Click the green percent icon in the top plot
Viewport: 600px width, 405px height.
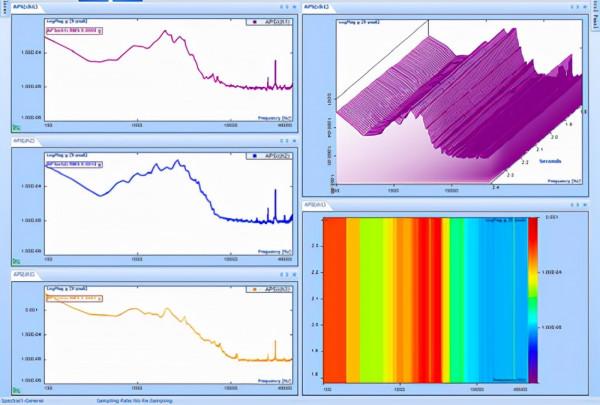point(16,127)
